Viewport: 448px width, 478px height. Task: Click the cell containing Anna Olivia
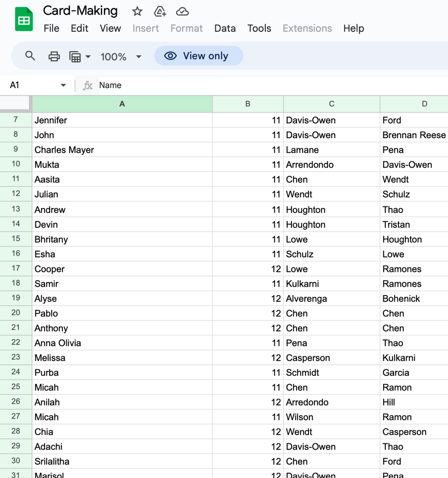tap(122, 343)
